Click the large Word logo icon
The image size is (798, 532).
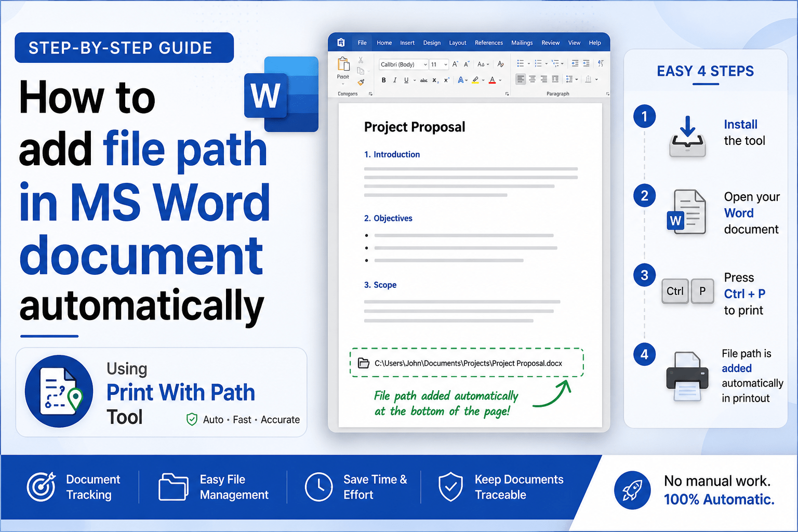click(281, 94)
